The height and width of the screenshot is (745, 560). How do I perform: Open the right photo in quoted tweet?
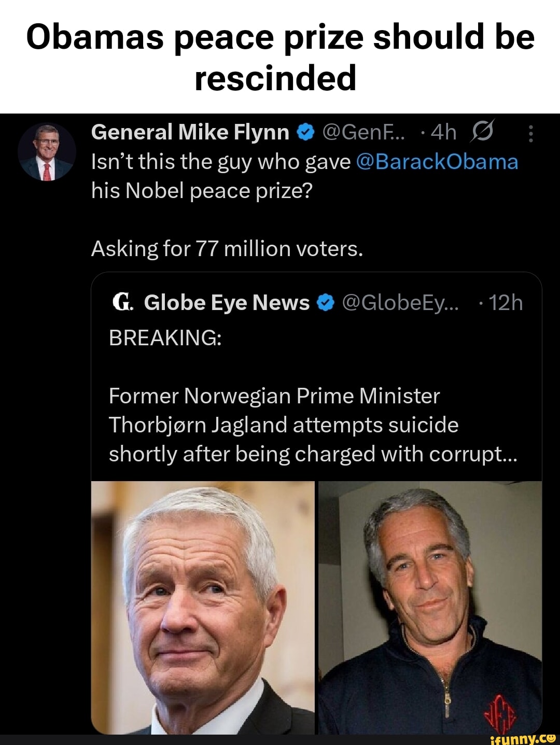(430, 608)
